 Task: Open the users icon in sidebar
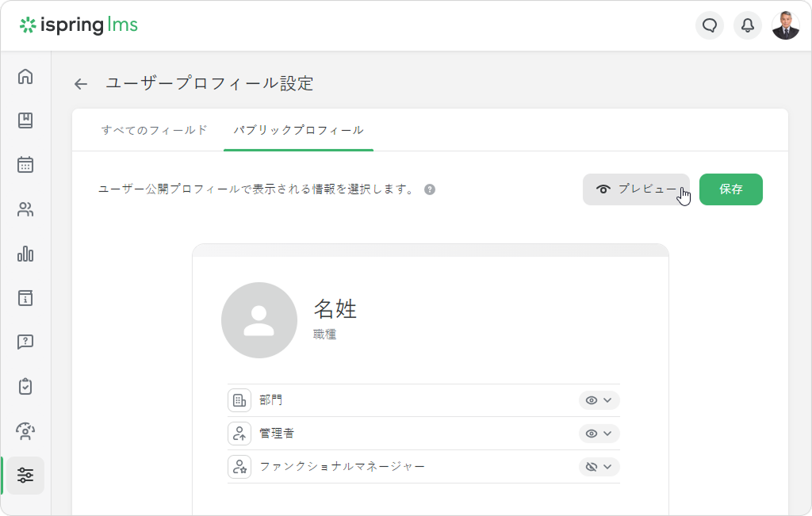coord(25,210)
